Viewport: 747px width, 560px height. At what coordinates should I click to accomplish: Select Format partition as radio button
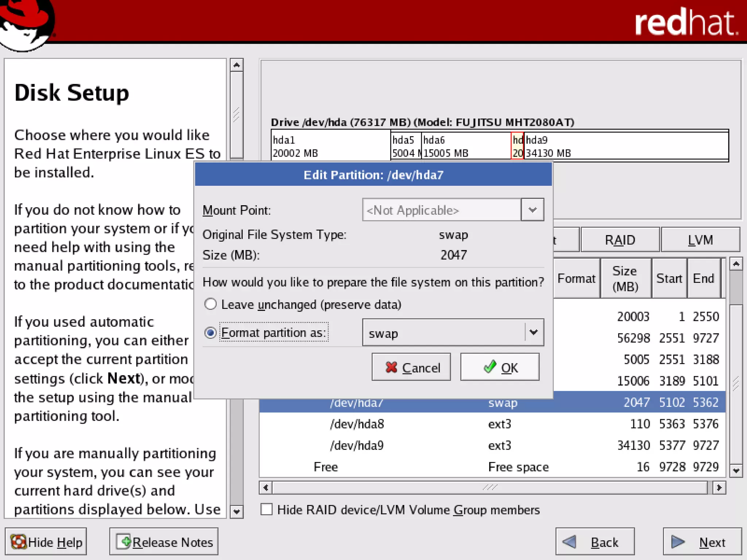coord(210,332)
